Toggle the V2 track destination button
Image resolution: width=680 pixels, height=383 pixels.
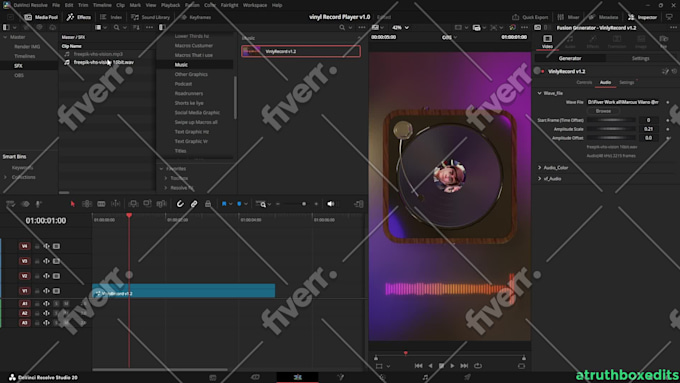[25, 276]
